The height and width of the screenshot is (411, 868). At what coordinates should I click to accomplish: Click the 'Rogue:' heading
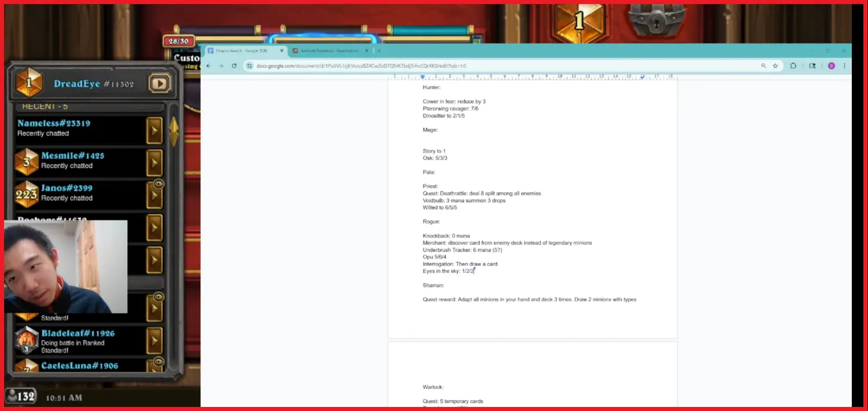click(432, 221)
